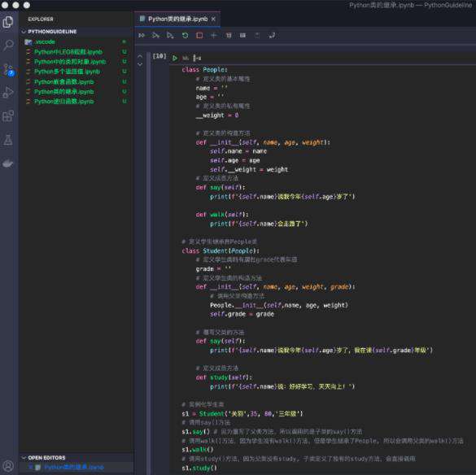
Task: Open the Run and Debug view
Action: [8, 92]
